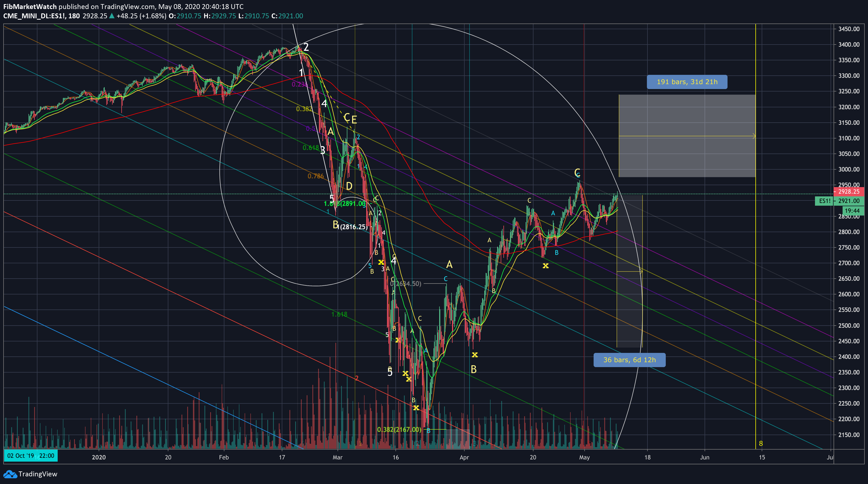Click the 3100.00 price axis label
The height and width of the screenshot is (484, 868).
[849, 138]
